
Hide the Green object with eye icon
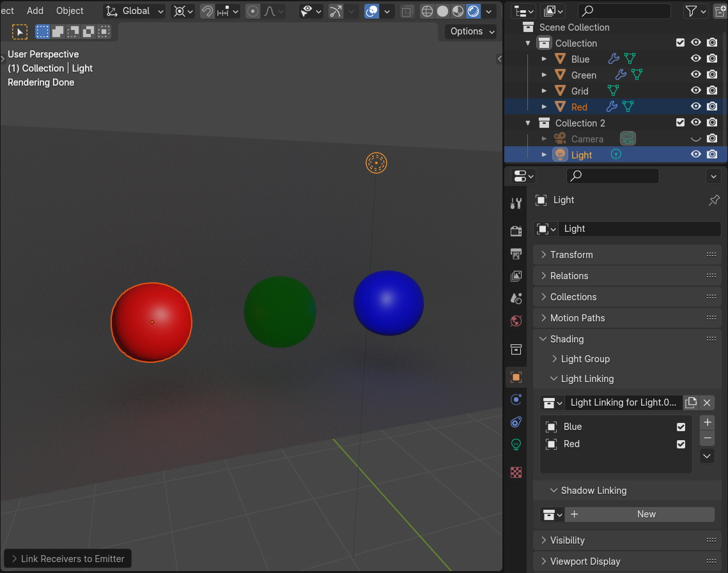point(695,74)
